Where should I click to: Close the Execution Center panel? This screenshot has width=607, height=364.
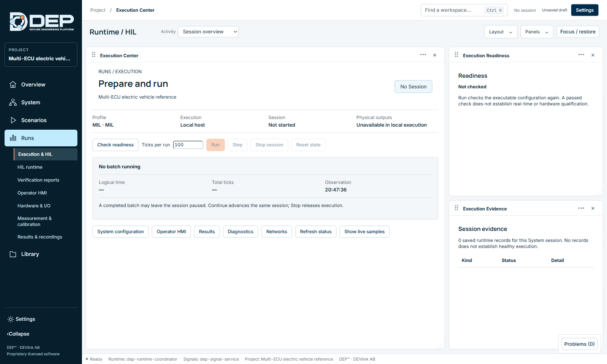pyautogui.click(x=435, y=55)
